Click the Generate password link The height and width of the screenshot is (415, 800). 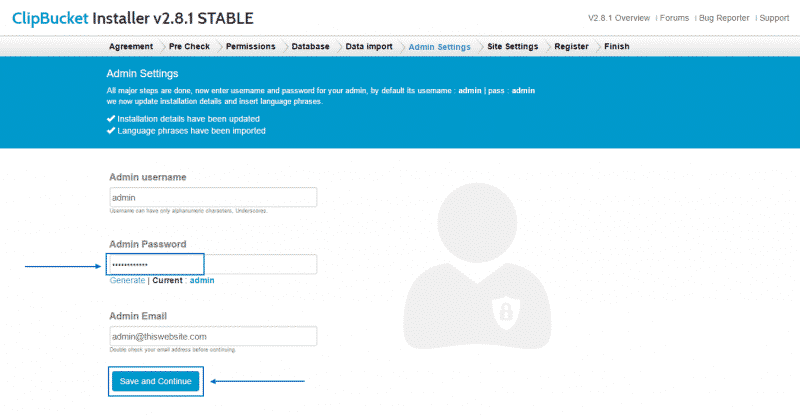pos(127,281)
